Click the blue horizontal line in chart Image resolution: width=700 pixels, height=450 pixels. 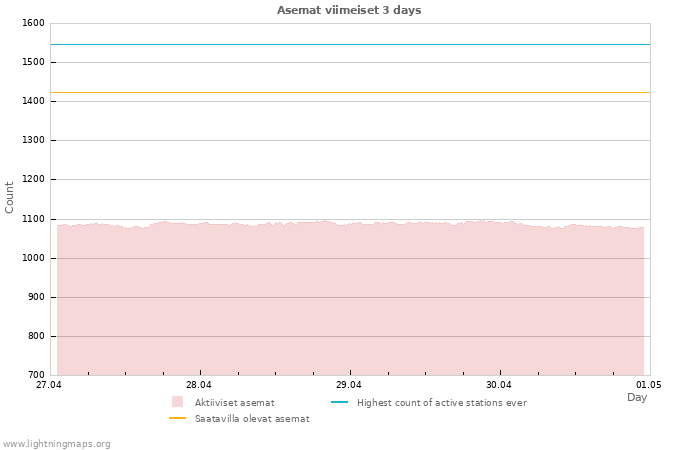pyautogui.click(x=350, y=44)
